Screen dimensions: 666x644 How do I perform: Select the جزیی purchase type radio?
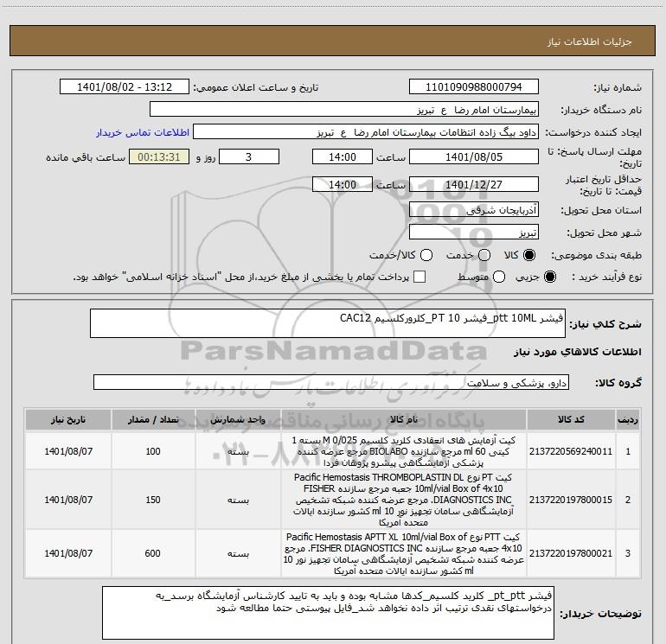pyautogui.click(x=549, y=277)
